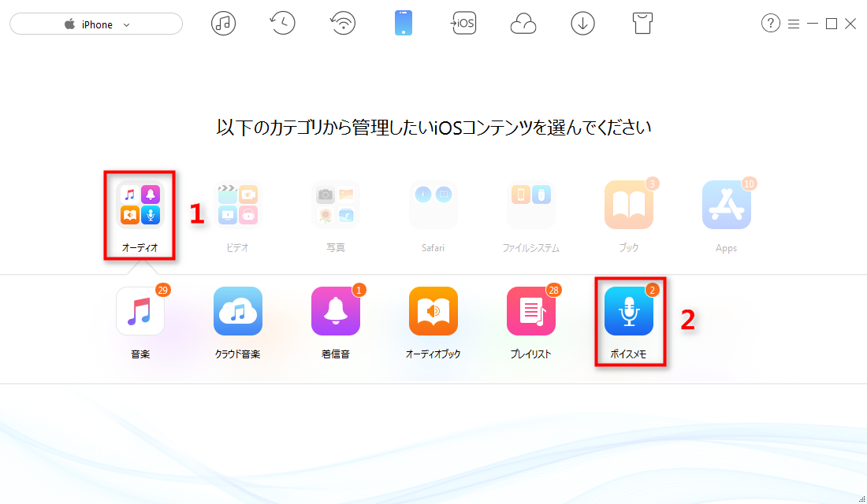Image resolution: width=867 pixels, height=504 pixels.
Task: Open the iPhone device selector dropdown
Action: pos(96,24)
